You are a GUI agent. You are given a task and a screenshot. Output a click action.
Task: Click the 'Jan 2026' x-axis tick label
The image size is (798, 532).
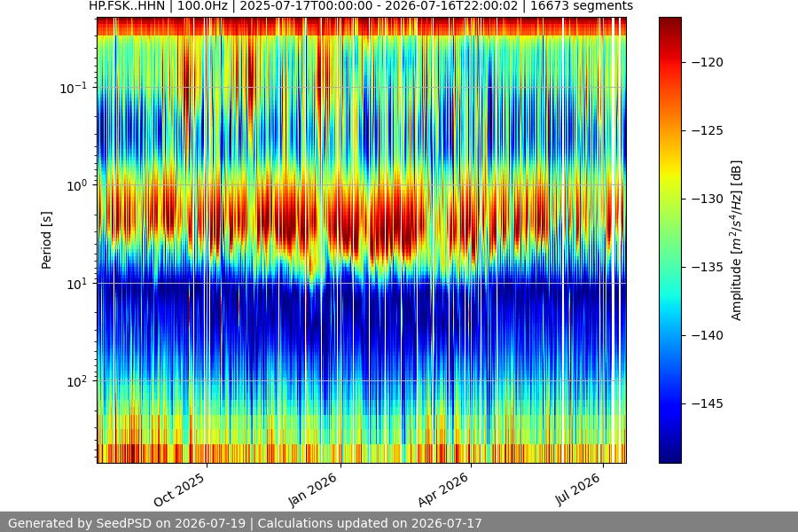[x=312, y=489]
